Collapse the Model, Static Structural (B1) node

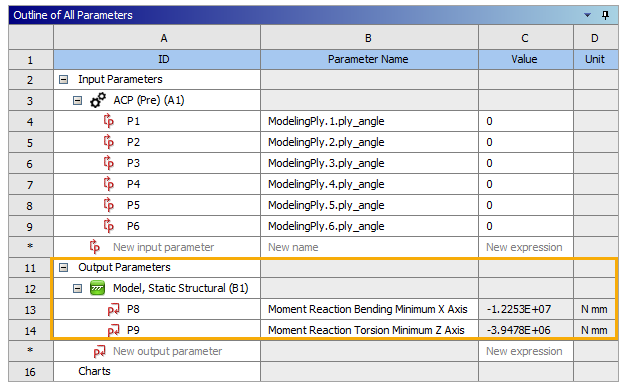77,288
